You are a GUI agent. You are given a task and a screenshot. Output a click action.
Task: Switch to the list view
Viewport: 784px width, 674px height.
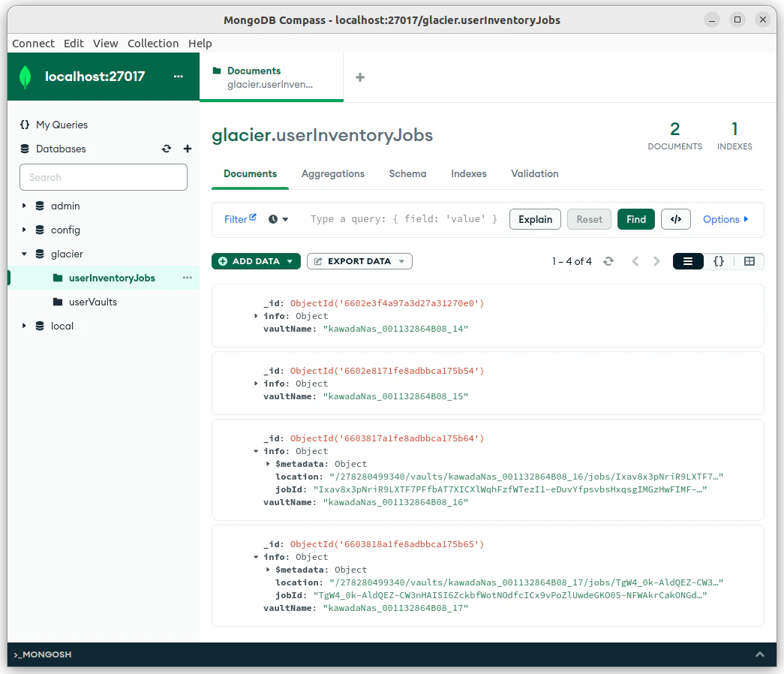point(688,261)
